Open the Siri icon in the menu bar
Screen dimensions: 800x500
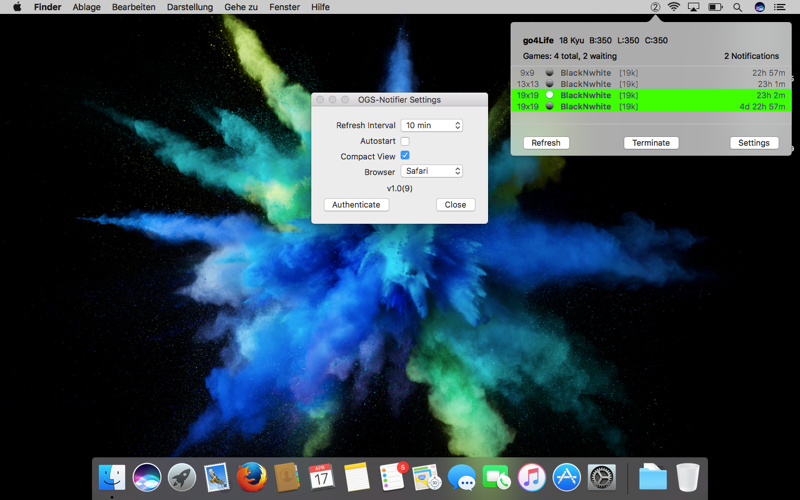pyautogui.click(x=760, y=7)
